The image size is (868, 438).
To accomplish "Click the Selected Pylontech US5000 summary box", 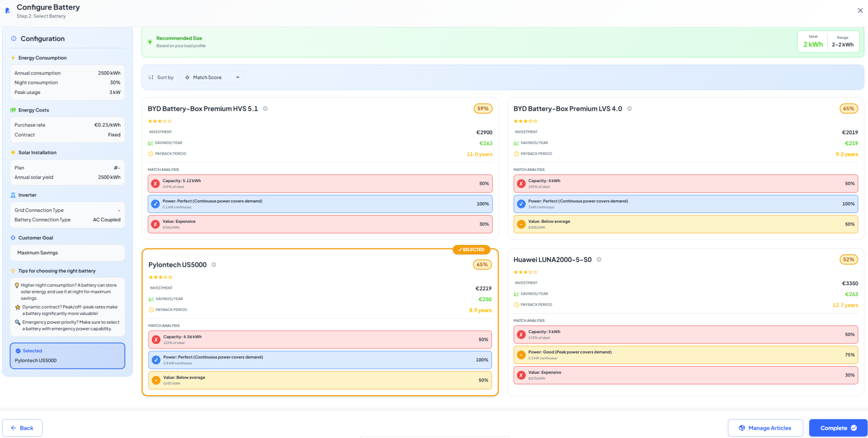I will 67,356.
